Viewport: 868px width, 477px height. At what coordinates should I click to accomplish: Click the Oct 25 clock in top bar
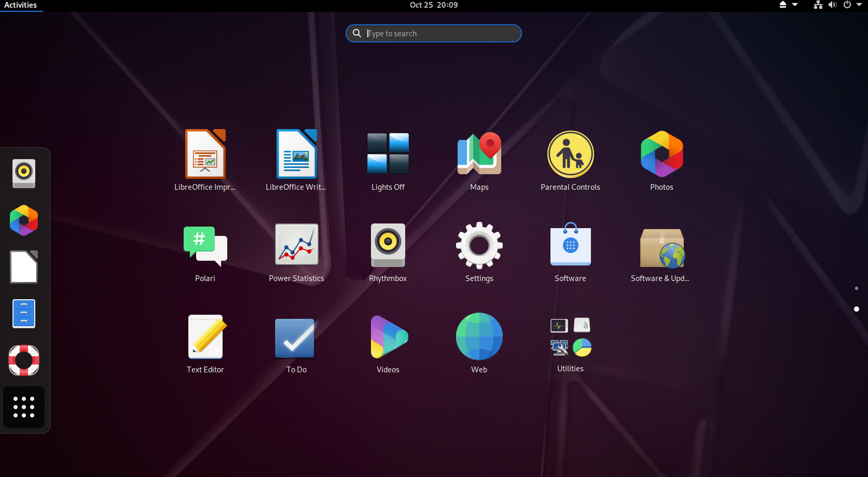[433, 5]
